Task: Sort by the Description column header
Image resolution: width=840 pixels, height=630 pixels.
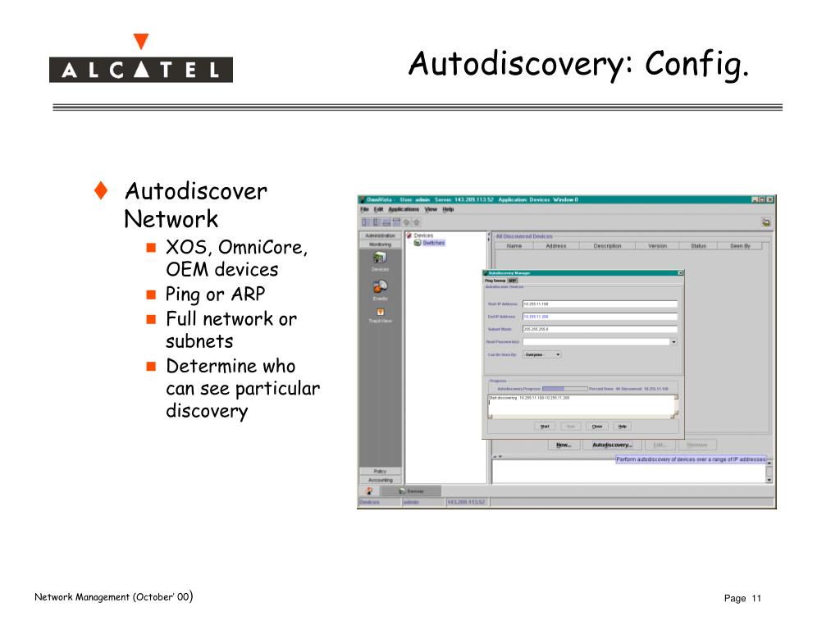Action: [x=607, y=246]
